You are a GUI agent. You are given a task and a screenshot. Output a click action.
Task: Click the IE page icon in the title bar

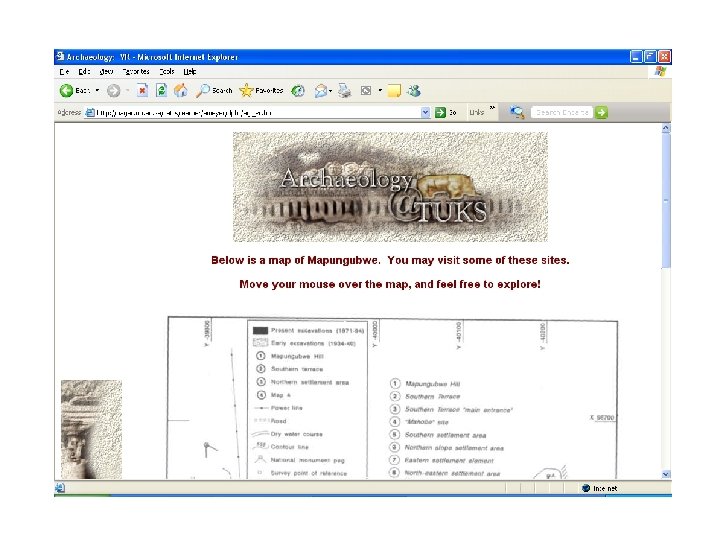(60, 56)
